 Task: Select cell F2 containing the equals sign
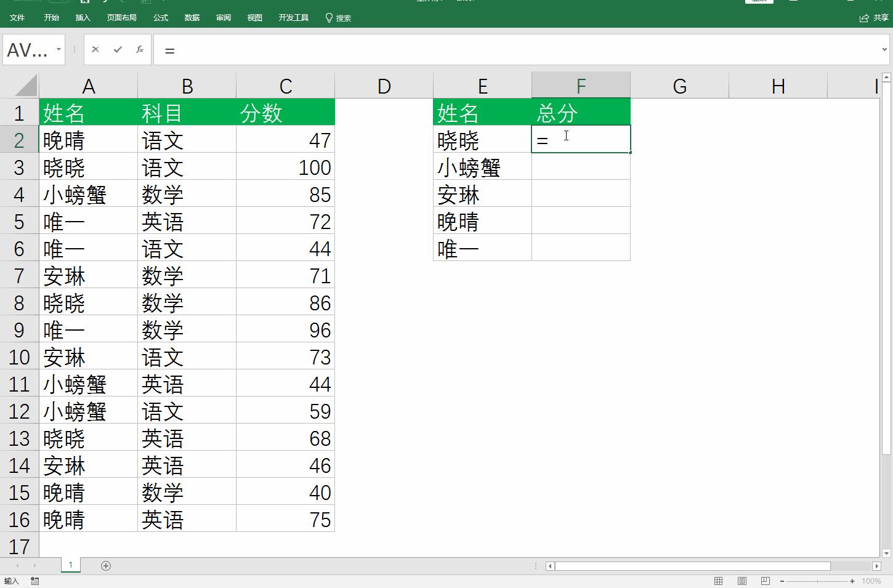click(x=580, y=139)
